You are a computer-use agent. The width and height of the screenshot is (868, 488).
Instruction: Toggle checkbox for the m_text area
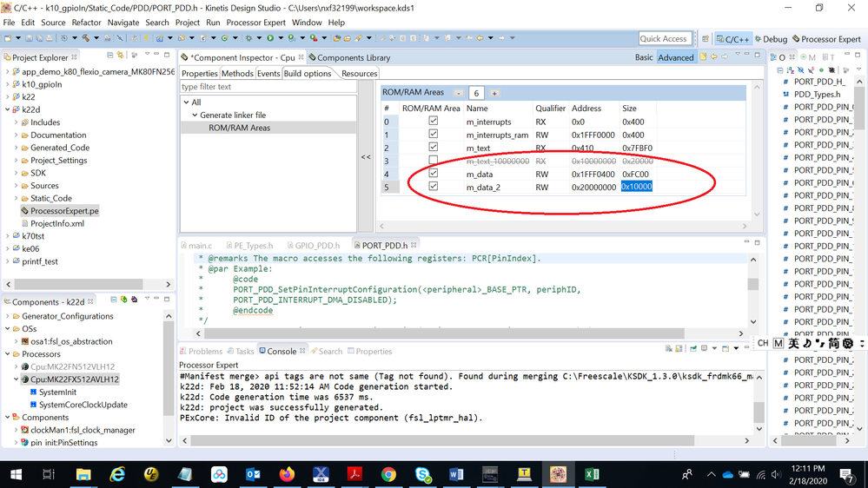coord(434,147)
